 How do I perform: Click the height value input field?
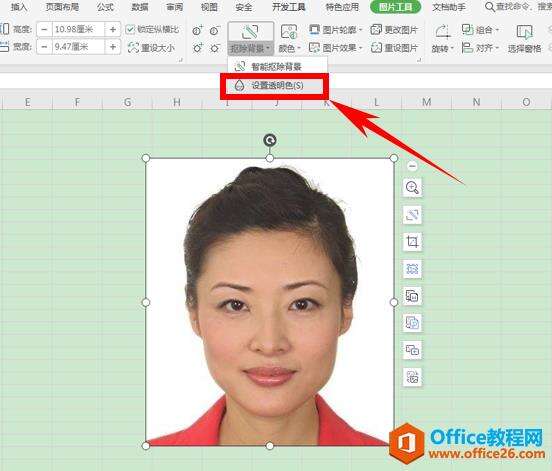coord(79,30)
